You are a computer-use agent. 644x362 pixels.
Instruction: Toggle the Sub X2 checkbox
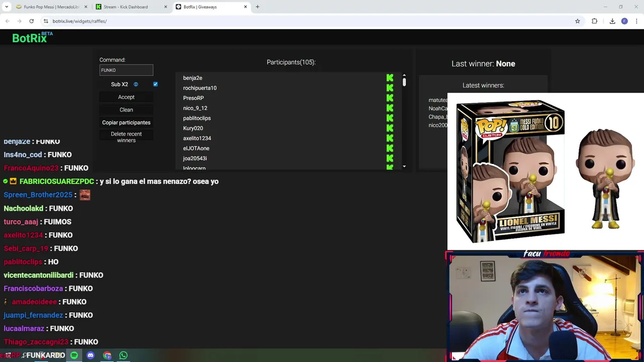pyautogui.click(x=155, y=84)
